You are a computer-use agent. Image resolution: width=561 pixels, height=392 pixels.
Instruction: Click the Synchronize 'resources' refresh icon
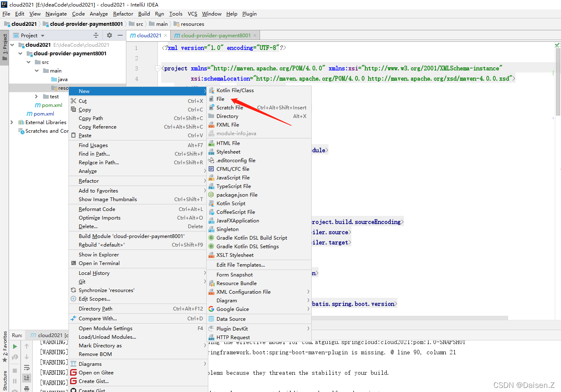click(x=73, y=290)
